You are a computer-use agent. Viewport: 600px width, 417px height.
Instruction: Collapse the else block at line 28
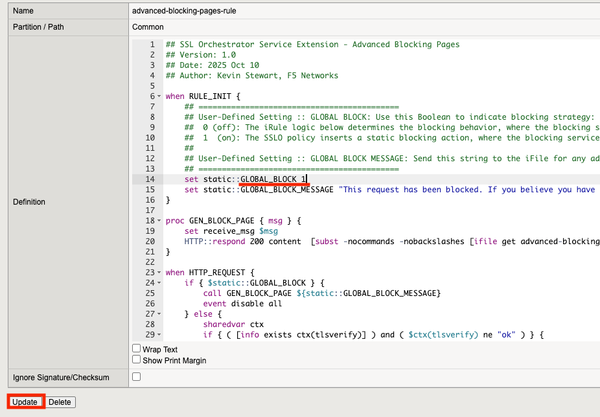click(160, 314)
